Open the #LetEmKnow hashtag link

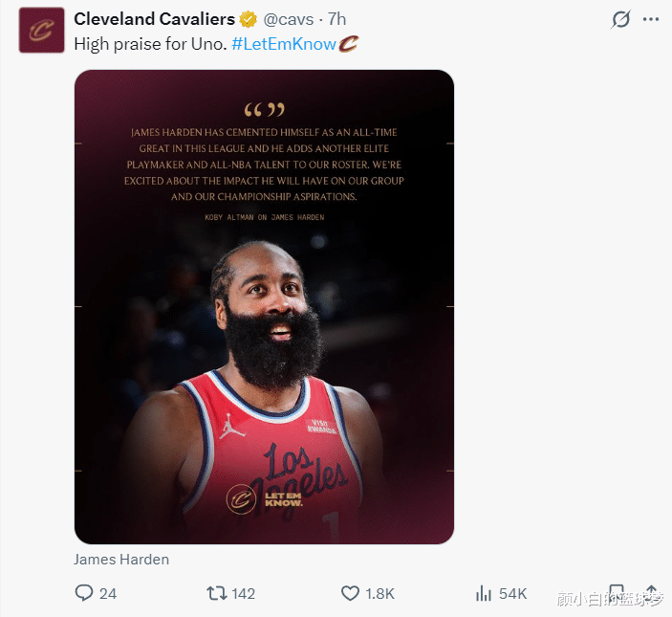284,44
